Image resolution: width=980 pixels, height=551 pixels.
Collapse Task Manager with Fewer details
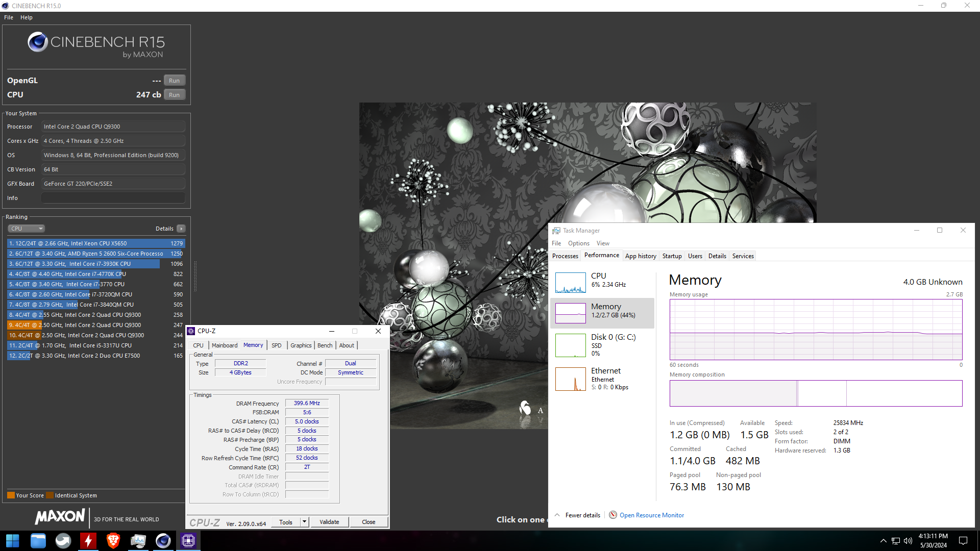click(x=578, y=515)
